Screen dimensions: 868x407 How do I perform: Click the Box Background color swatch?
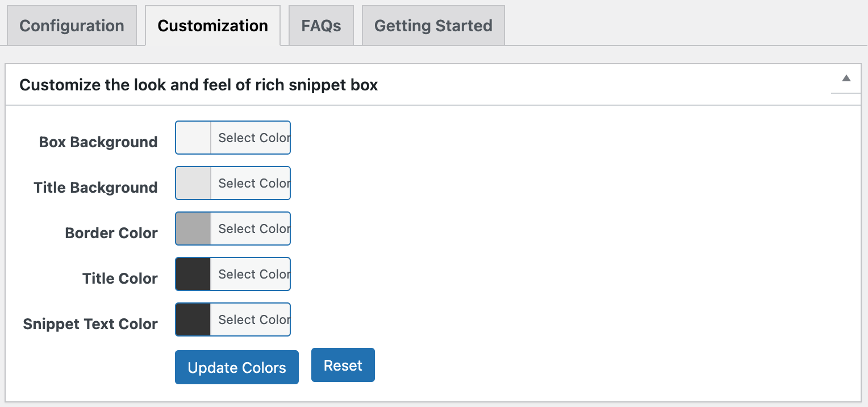193,138
